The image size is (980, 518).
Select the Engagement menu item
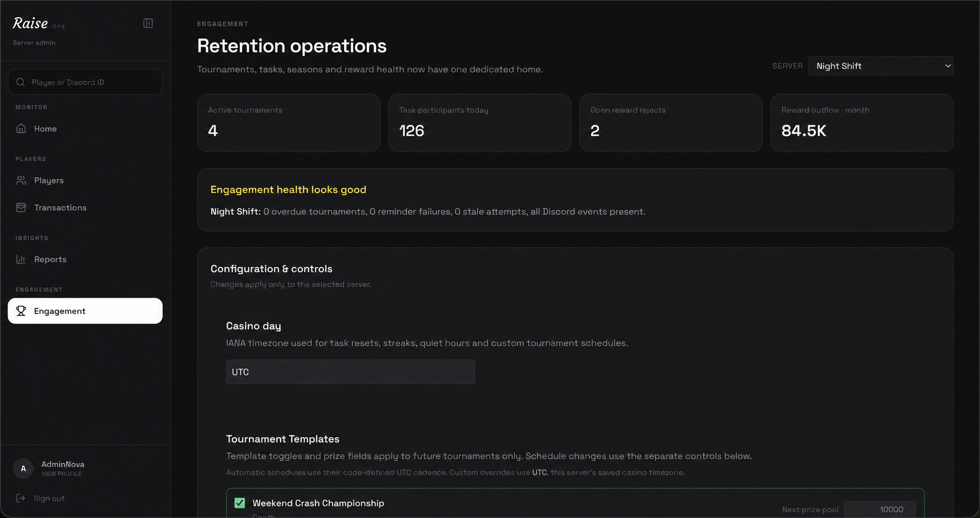click(85, 311)
